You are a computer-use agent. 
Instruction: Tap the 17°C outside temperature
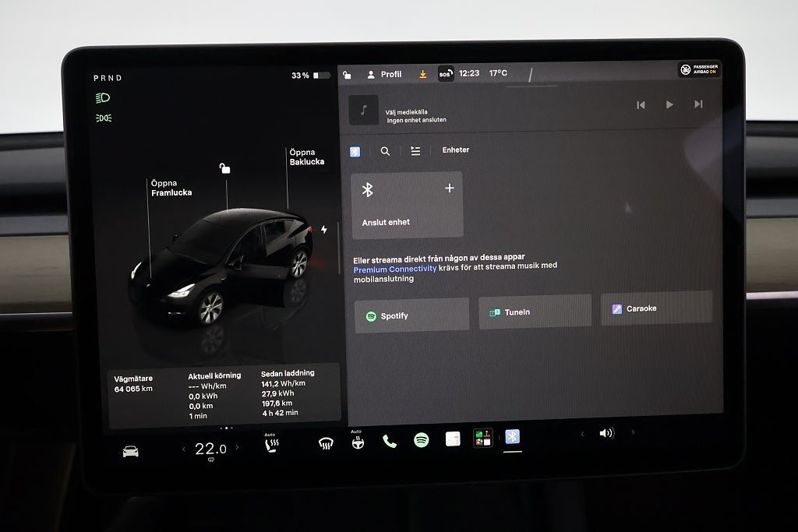tap(498, 72)
